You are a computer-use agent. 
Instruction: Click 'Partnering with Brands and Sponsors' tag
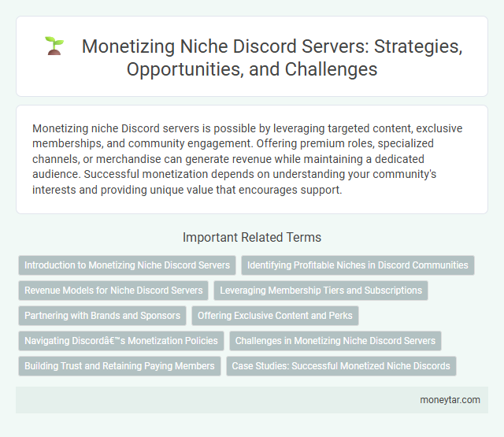(102, 316)
